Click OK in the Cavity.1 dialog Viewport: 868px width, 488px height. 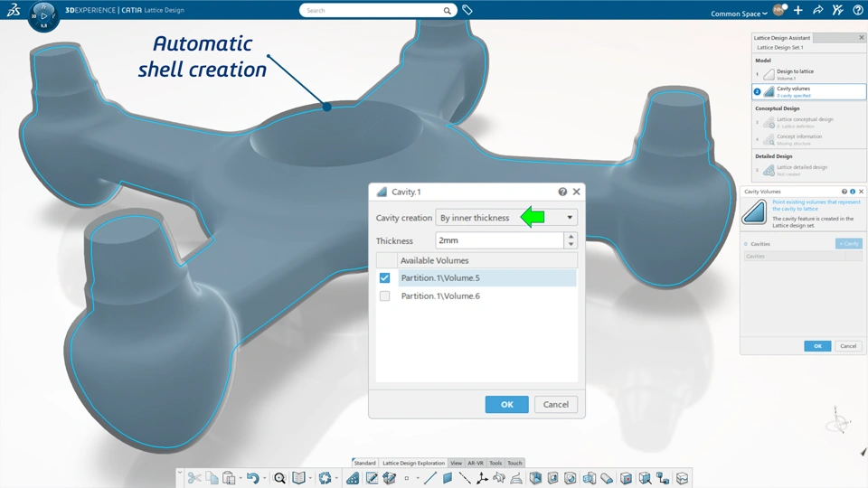coord(506,405)
